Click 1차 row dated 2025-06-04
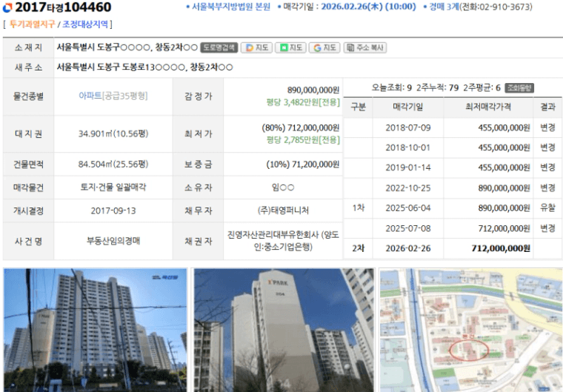Image resolution: width=563 pixels, height=392 pixels. [453, 208]
